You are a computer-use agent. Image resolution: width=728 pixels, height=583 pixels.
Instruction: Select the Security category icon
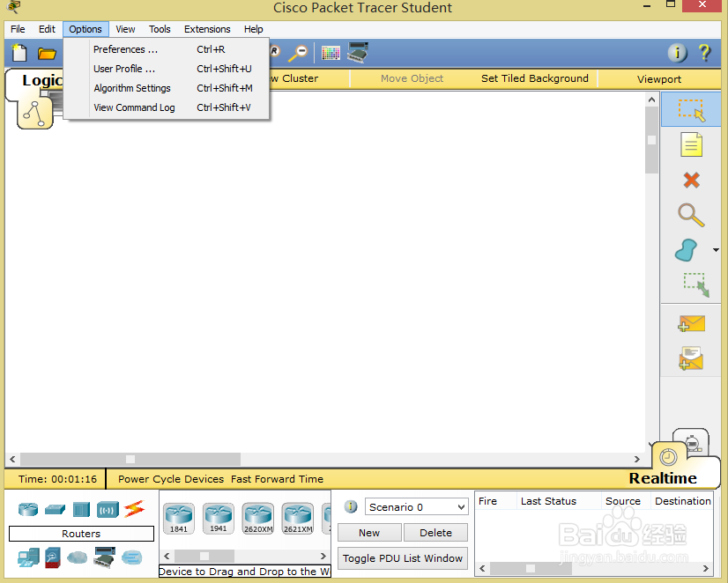[53, 558]
